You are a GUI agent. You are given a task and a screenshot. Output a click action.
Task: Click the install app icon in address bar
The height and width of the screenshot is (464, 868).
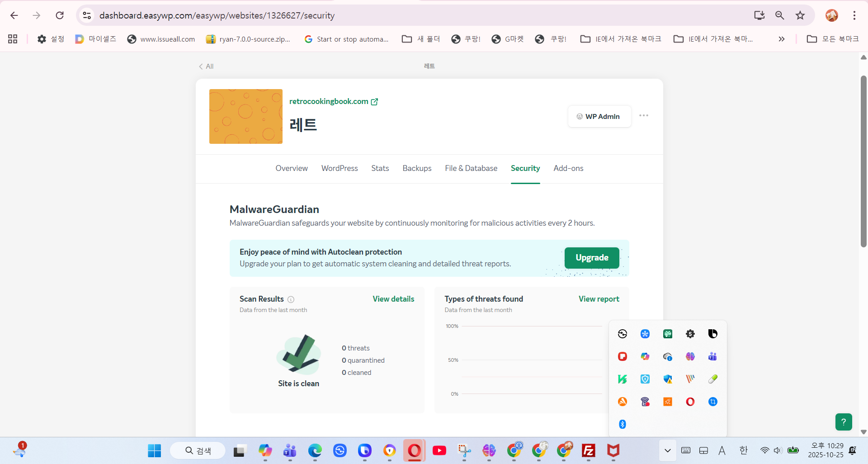tap(759, 15)
